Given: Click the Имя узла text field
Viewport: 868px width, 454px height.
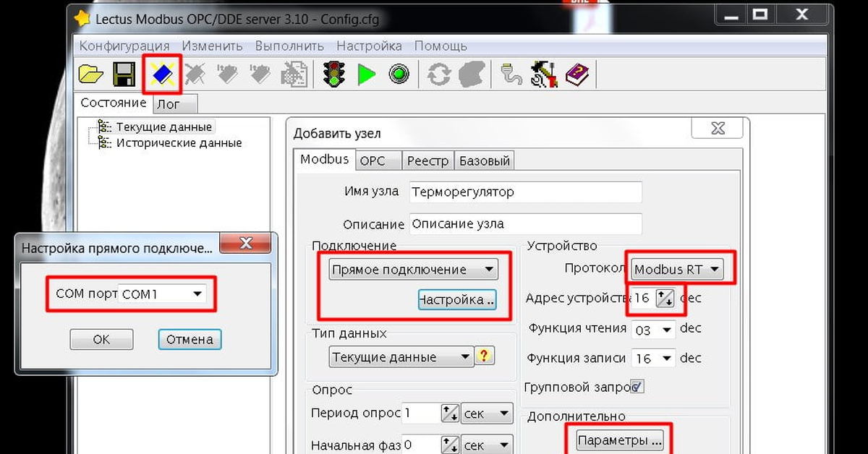Looking at the screenshot, I should pyautogui.click(x=525, y=192).
